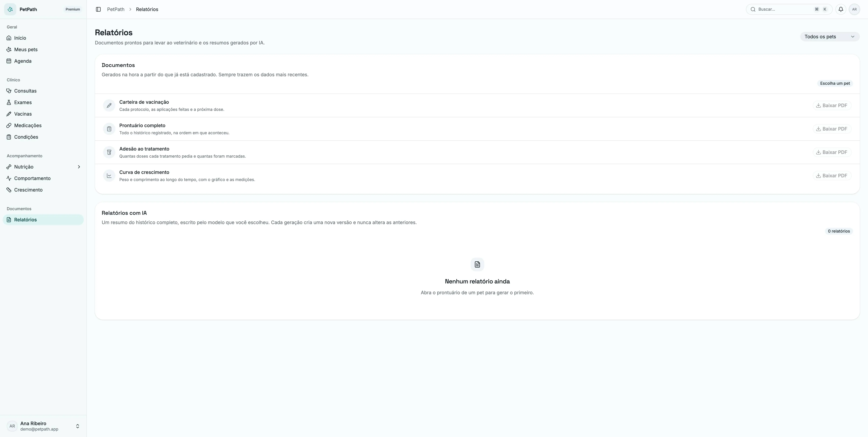Go to Crescimento page
The image size is (868, 437).
[43, 190]
